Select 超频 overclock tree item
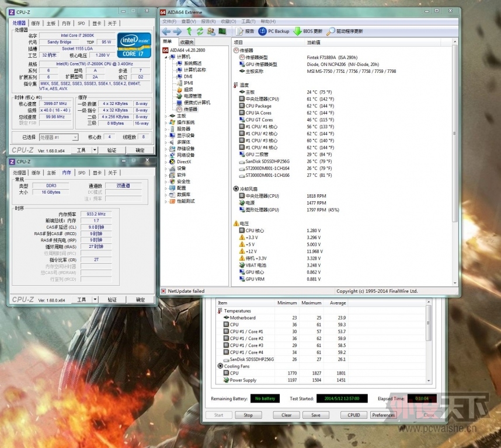This screenshot has height=448, width=501. tap(185, 89)
